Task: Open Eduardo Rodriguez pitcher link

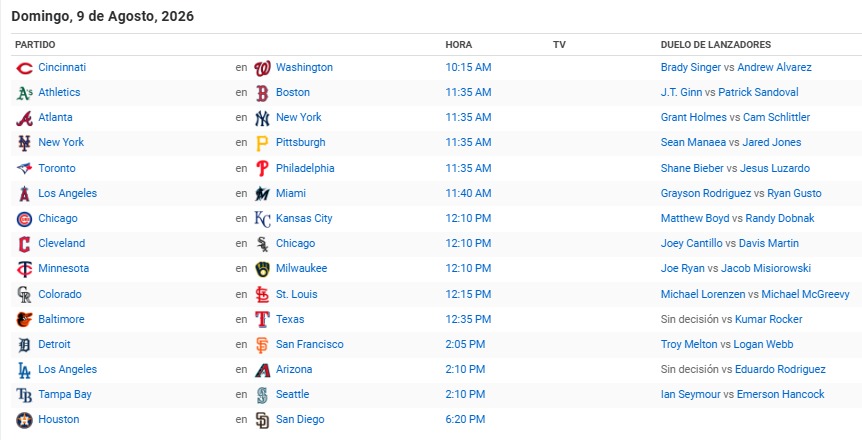Action: pyautogui.click(x=780, y=369)
